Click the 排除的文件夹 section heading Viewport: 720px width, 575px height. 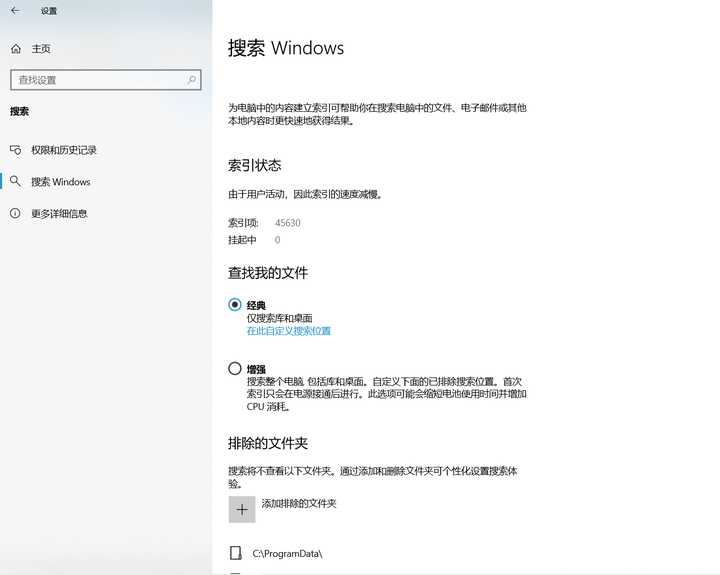point(268,443)
